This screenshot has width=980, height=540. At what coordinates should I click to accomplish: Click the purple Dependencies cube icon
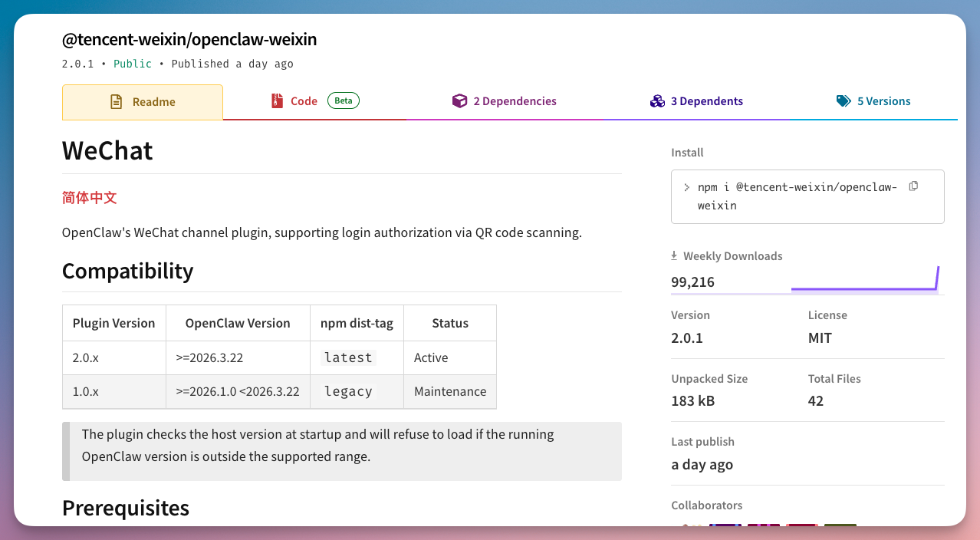tap(459, 101)
